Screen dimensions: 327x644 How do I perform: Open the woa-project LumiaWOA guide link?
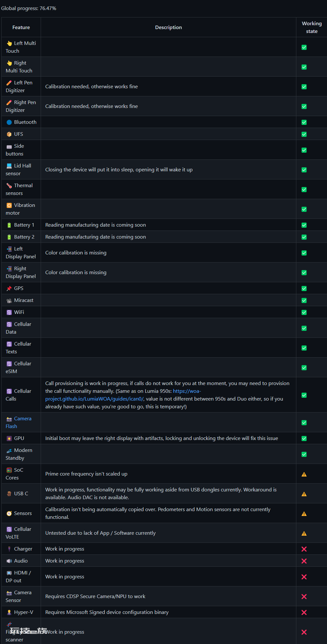(x=123, y=395)
